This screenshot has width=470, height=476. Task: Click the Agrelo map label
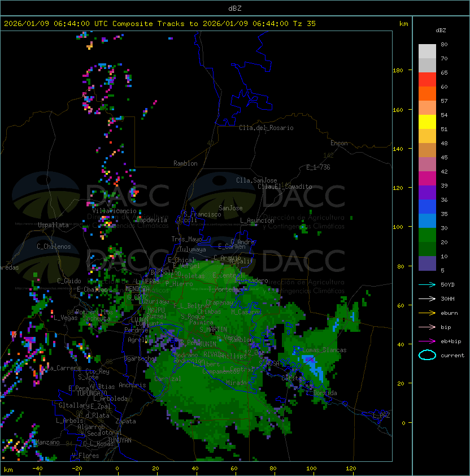[138, 340]
